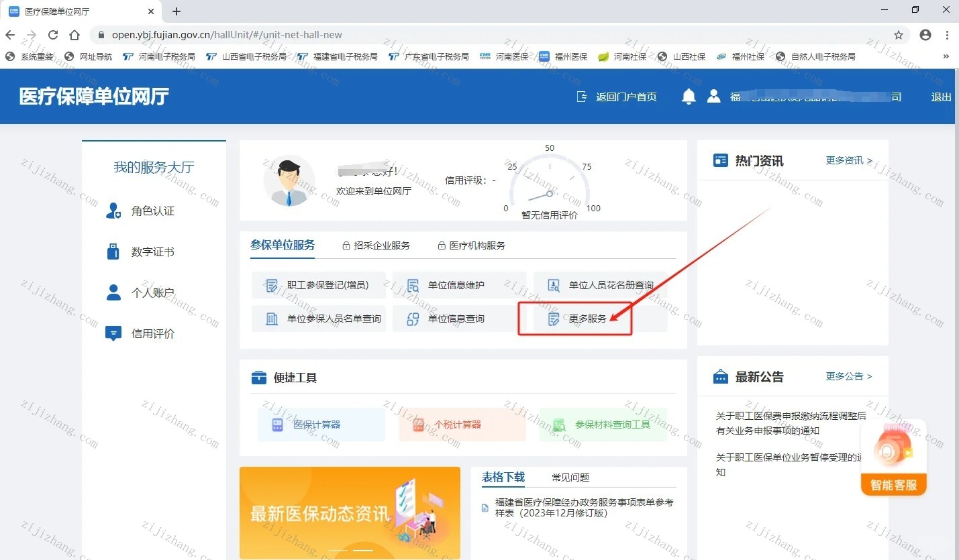Image resolution: width=959 pixels, height=560 pixels.
Task: Open 单位信息查询 service
Action: point(460,319)
